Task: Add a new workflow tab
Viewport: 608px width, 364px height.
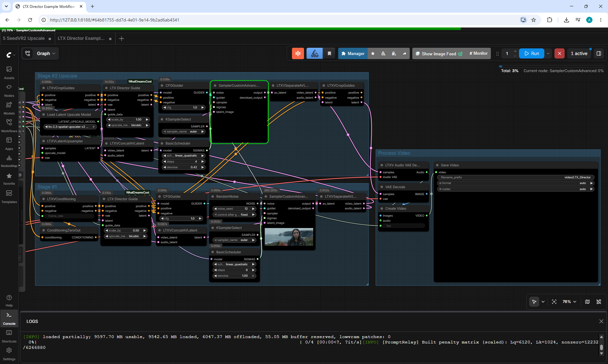Action: [x=122, y=39]
